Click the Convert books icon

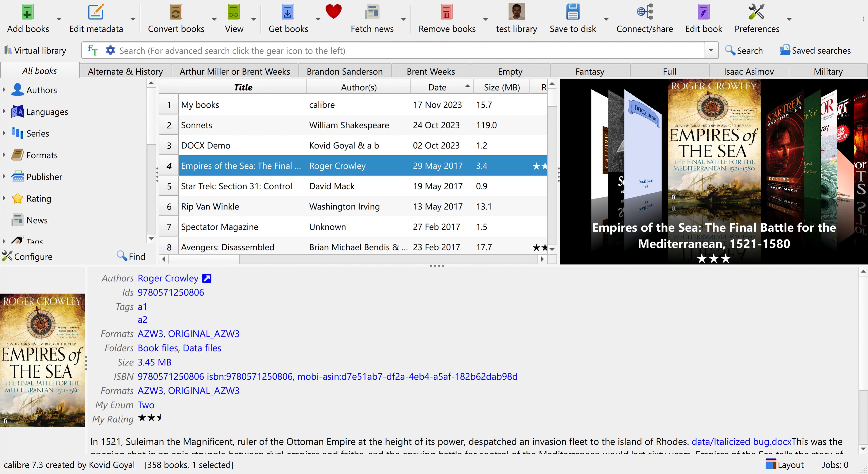pyautogui.click(x=175, y=12)
